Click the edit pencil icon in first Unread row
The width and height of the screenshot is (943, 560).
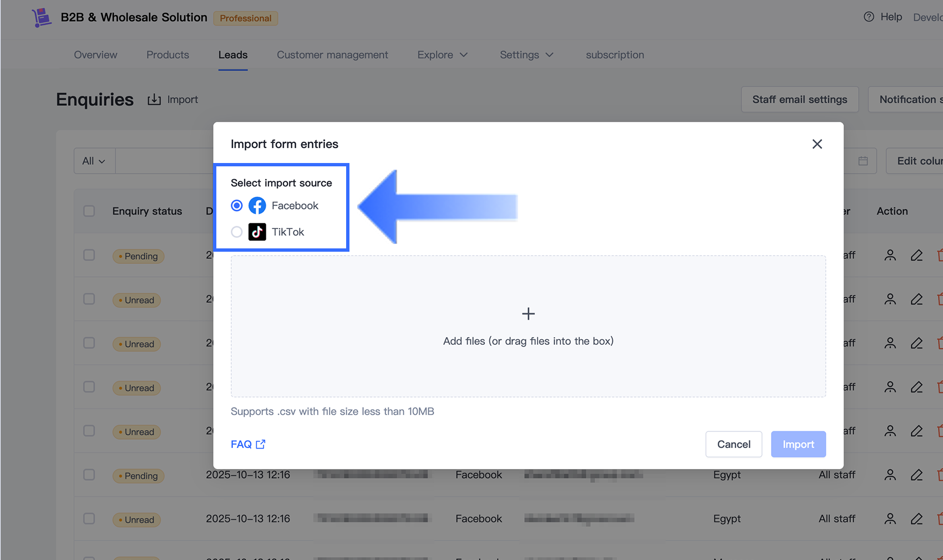pyautogui.click(x=916, y=299)
